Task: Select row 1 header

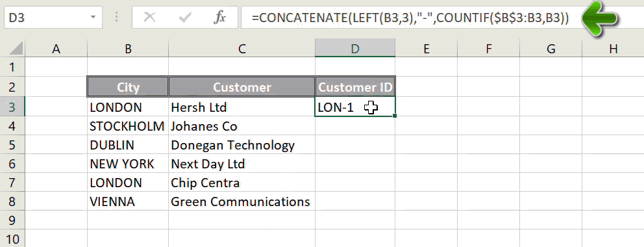Action: (x=13, y=66)
